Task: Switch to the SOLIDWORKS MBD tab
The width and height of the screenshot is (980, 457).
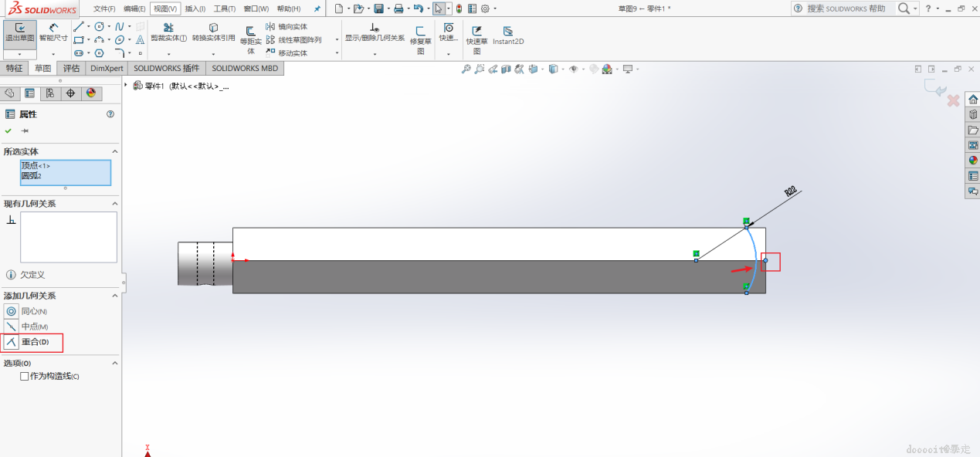Action: point(245,68)
